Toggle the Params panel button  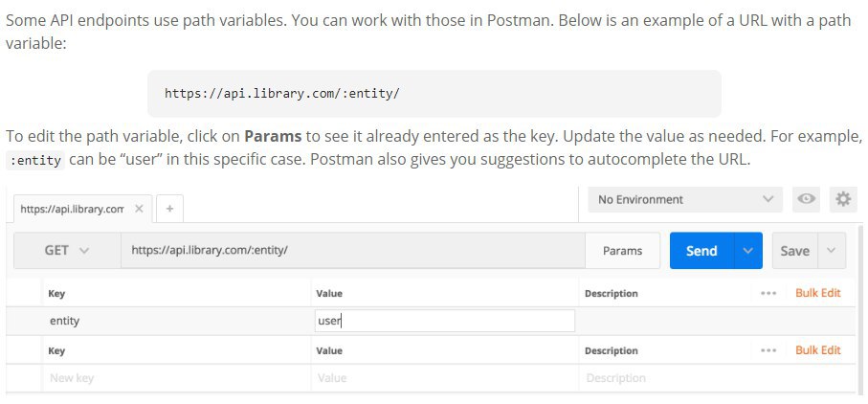[622, 251]
